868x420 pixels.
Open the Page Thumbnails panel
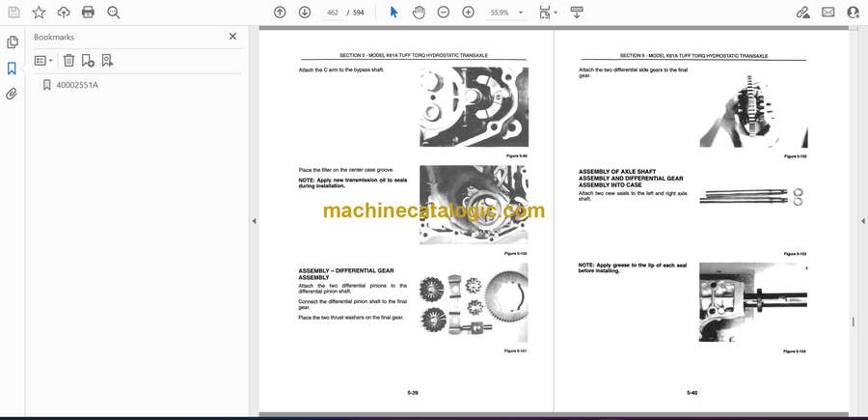coord(12,42)
